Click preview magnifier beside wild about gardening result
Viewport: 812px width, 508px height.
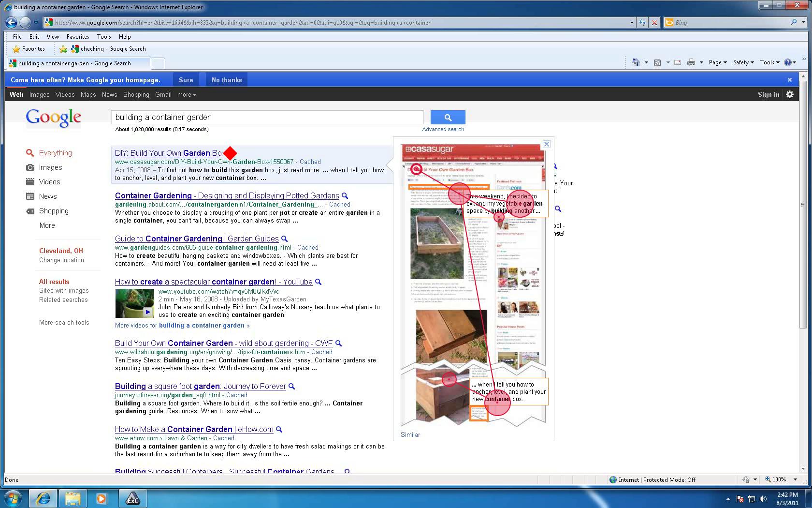tap(339, 344)
